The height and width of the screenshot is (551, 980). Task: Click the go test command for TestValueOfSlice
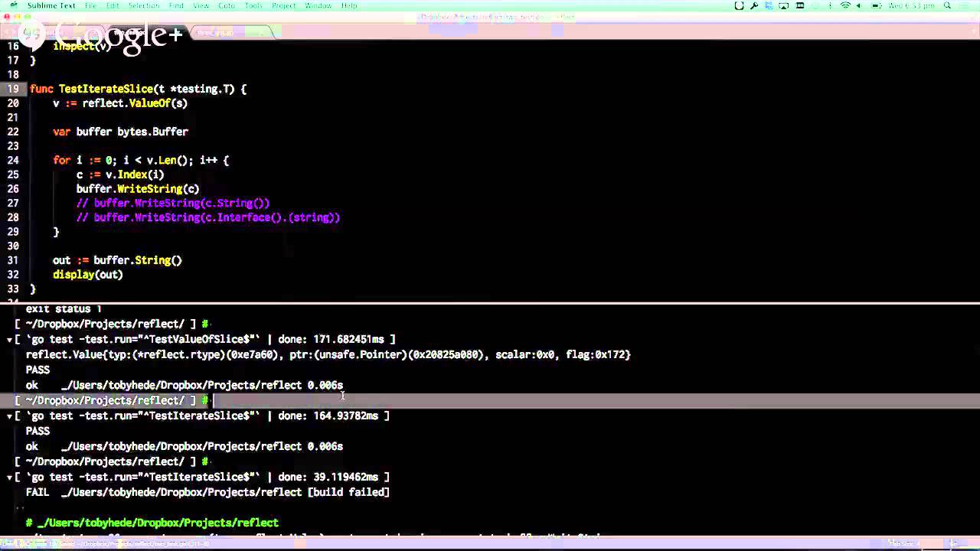[143, 339]
